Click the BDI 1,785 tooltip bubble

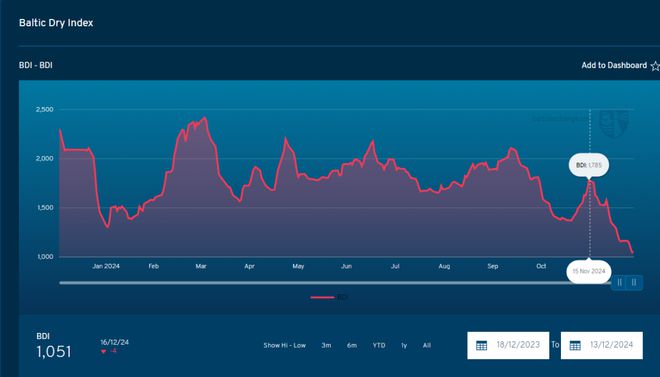(x=589, y=165)
